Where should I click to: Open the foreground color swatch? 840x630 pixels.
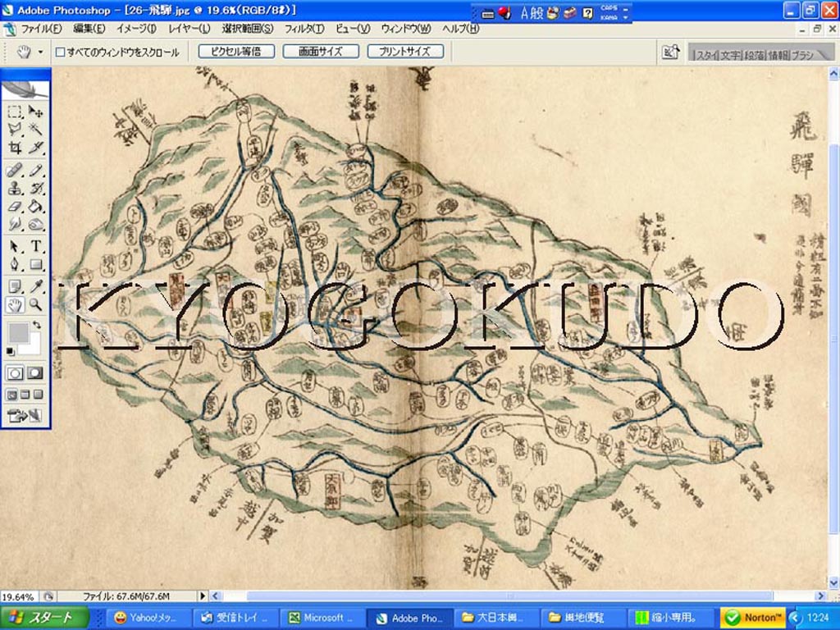[18, 333]
